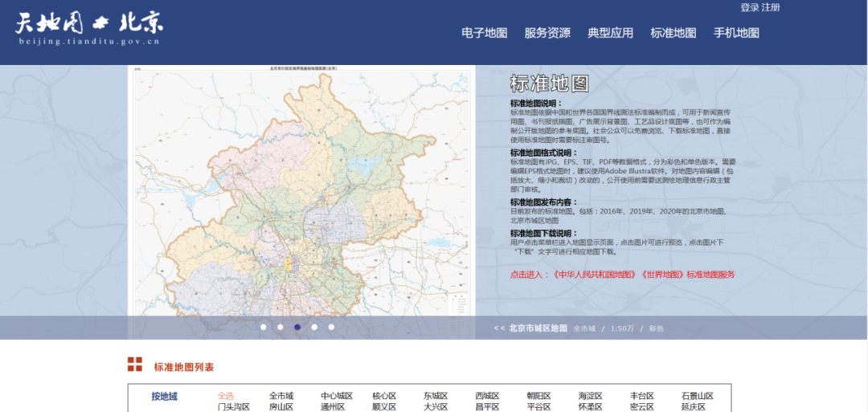The width and height of the screenshot is (868, 412).
Task: Open the 服务资源 menu
Action: (547, 33)
